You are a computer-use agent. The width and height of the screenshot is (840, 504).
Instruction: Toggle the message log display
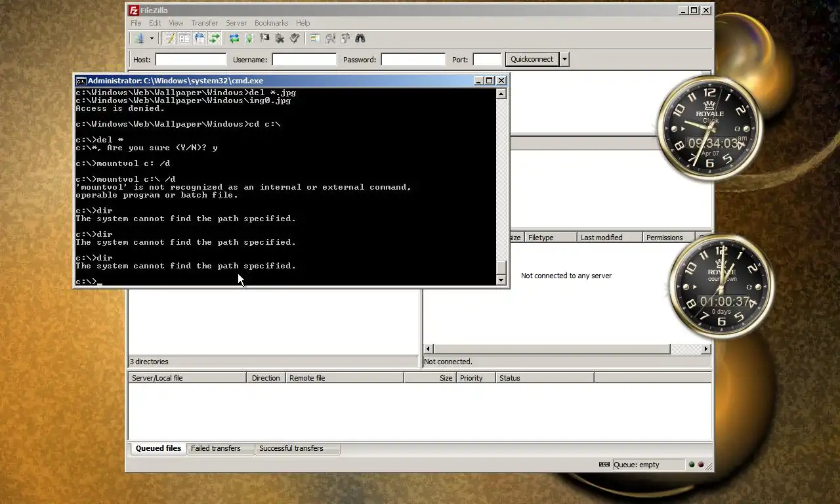169,39
